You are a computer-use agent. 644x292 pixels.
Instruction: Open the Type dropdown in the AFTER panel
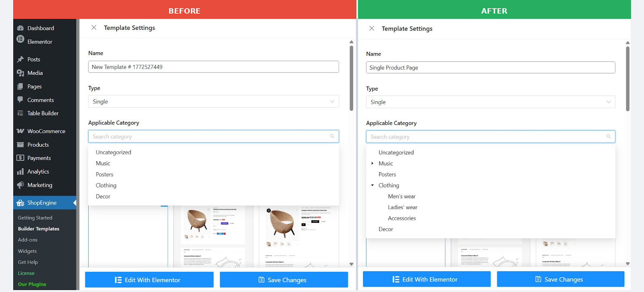490,102
